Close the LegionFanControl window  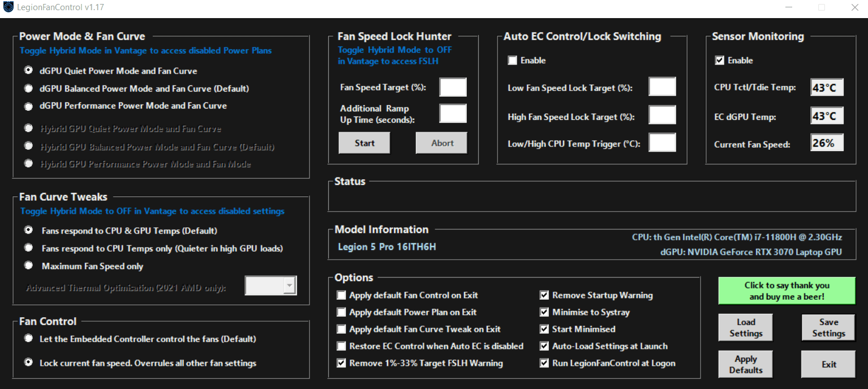854,7
